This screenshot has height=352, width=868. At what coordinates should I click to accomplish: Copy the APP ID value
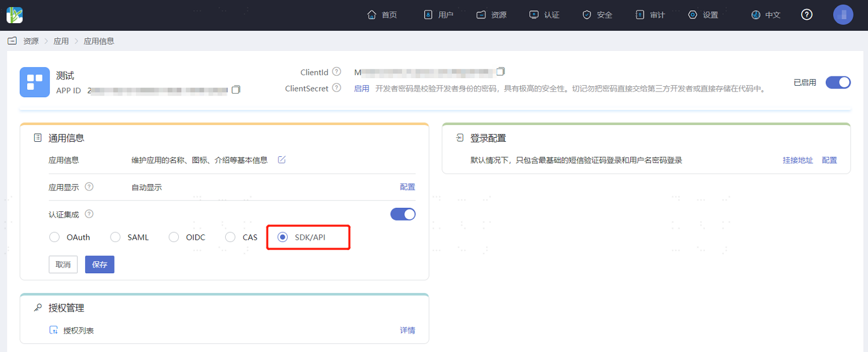pyautogui.click(x=236, y=90)
